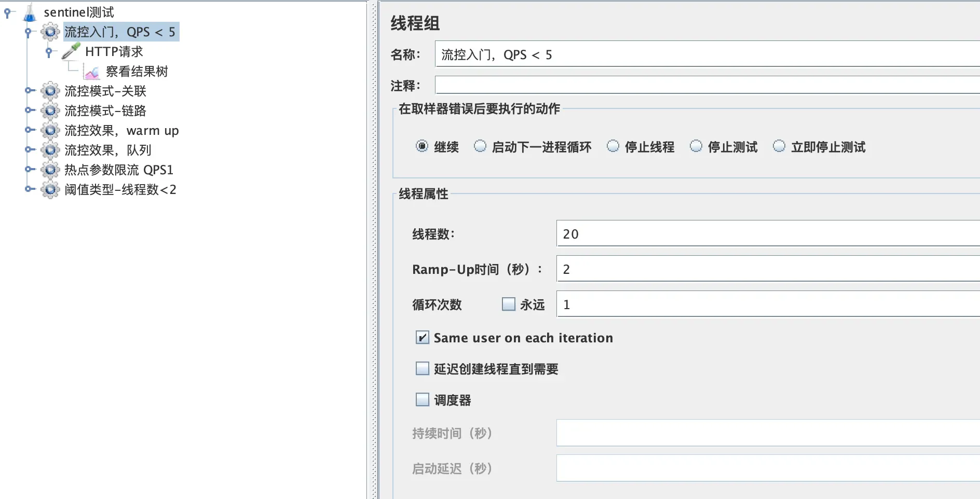Select the 流控效果, warm up tree item

121,130
